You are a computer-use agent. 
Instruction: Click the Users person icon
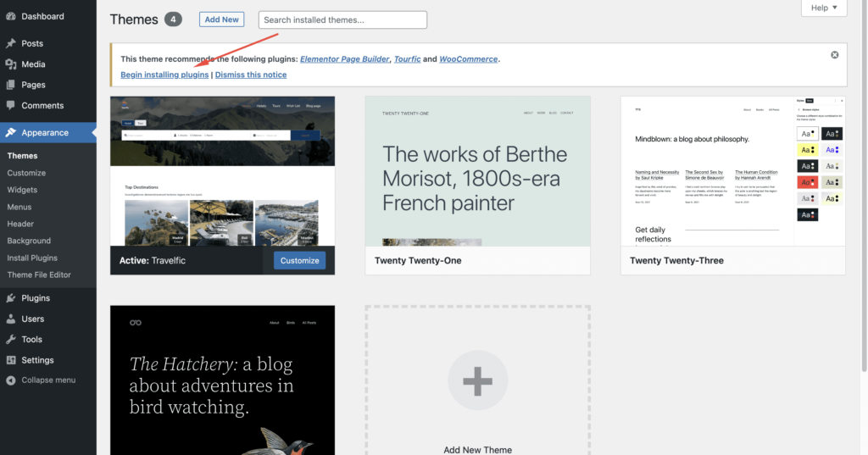click(10, 319)
